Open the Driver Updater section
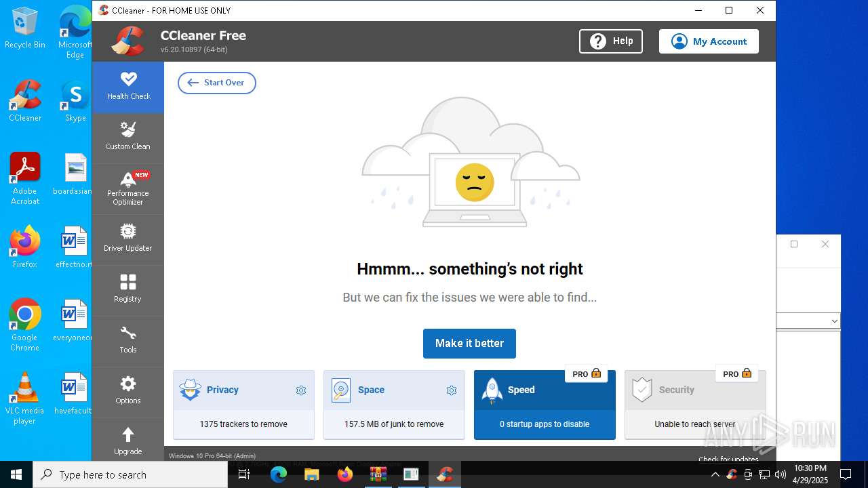 click(128, 239)
